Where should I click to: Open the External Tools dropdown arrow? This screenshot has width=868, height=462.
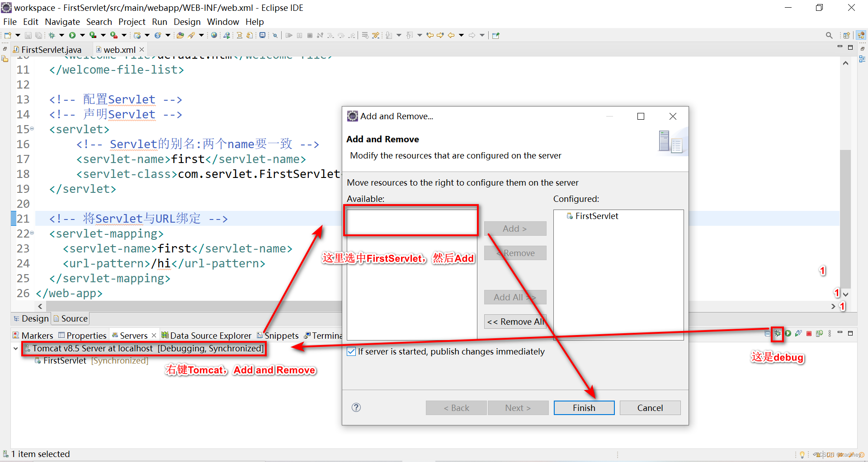point(124,35)
